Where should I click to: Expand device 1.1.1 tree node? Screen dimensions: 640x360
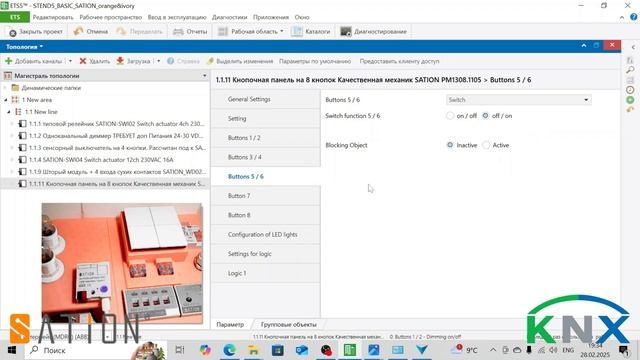tap(12, 124)
